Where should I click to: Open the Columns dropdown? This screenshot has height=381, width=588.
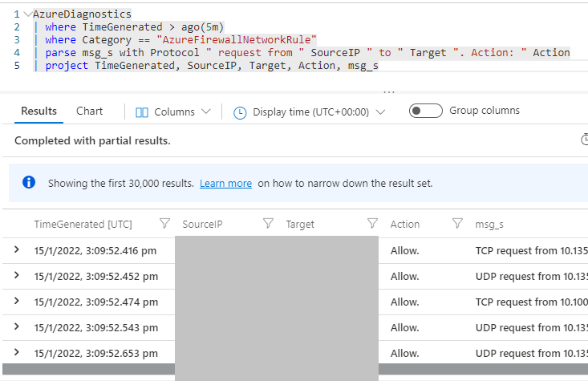point(172,112)
